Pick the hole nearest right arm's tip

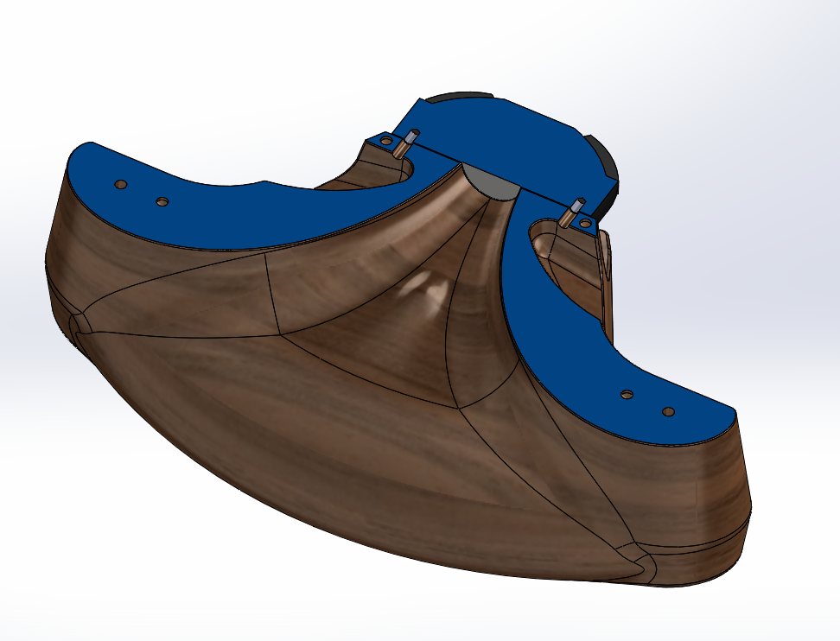tap(668, 411)
